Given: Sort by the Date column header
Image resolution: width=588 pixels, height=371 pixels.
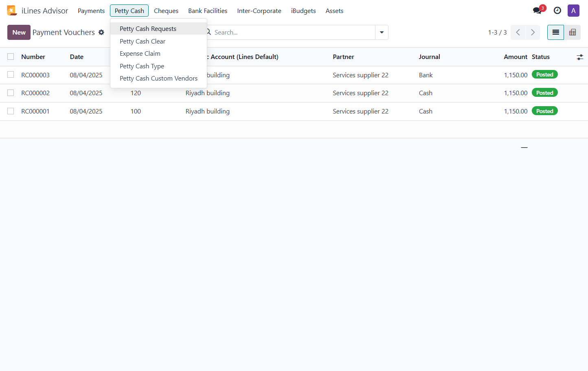Looking at the screenshot, I should (x=77, y=57).
